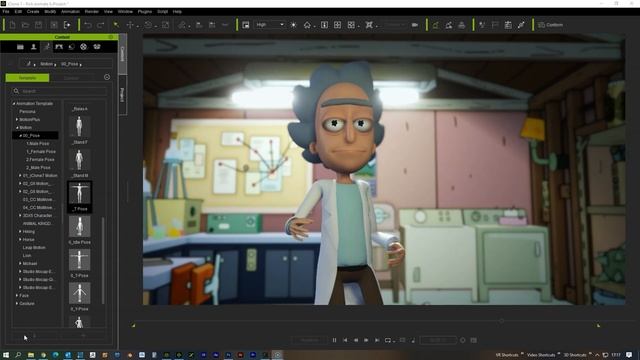Select the Persona tree item
The height and width of the screenshot is (360, 640).
27,111
